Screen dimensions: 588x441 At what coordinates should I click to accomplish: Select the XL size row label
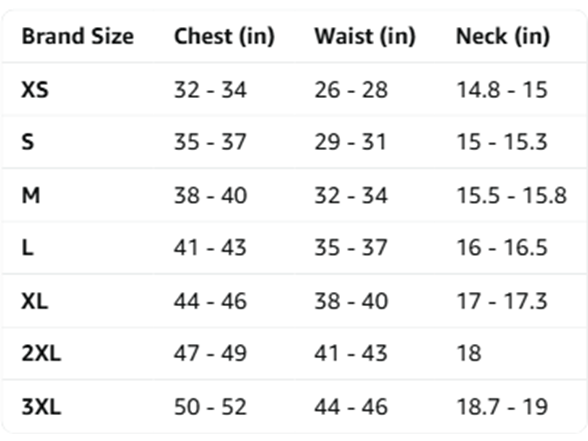click(x=35, y=301)
